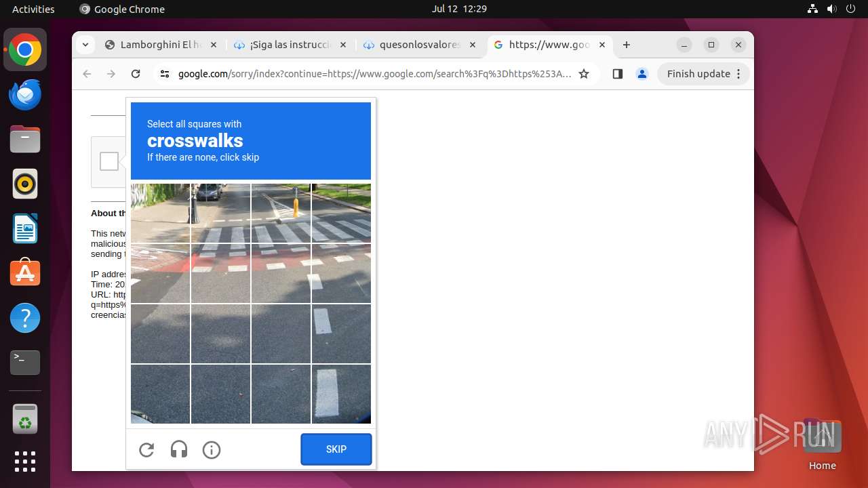Switch to quesonlosvalores tab
Image resolution: width=868 pixels, height=488 pixels.
coord(420,45)
